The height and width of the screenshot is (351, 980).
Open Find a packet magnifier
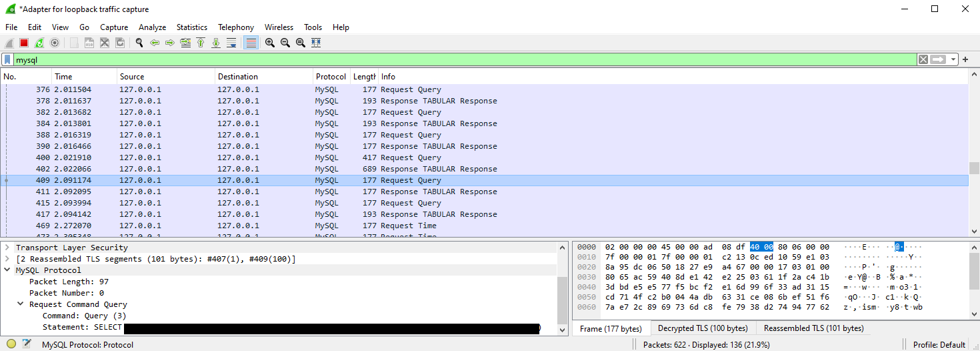[139, 43]
